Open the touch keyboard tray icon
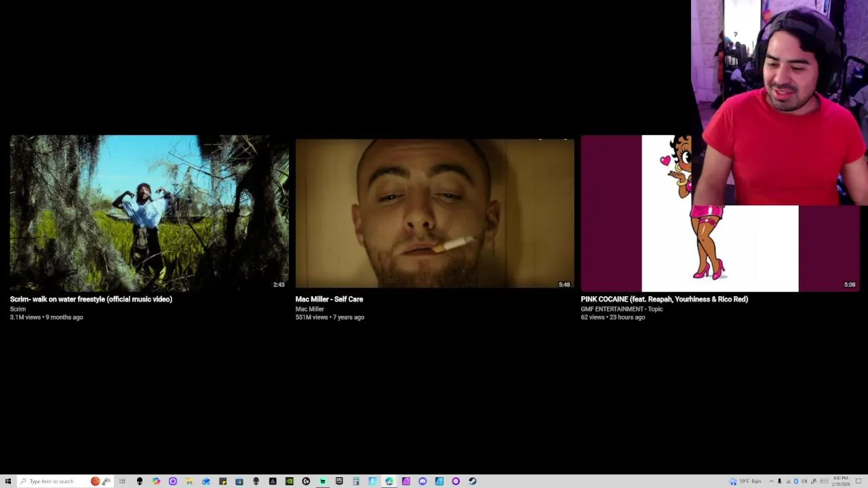The width and height of the screenshot is (868, 488). coord(824,481)
